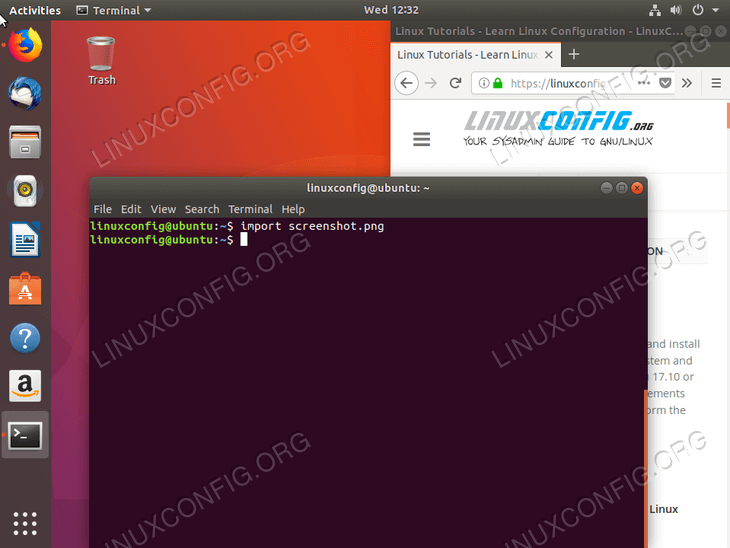
Task: Open the terminal View menu
Action: [163, 210]
